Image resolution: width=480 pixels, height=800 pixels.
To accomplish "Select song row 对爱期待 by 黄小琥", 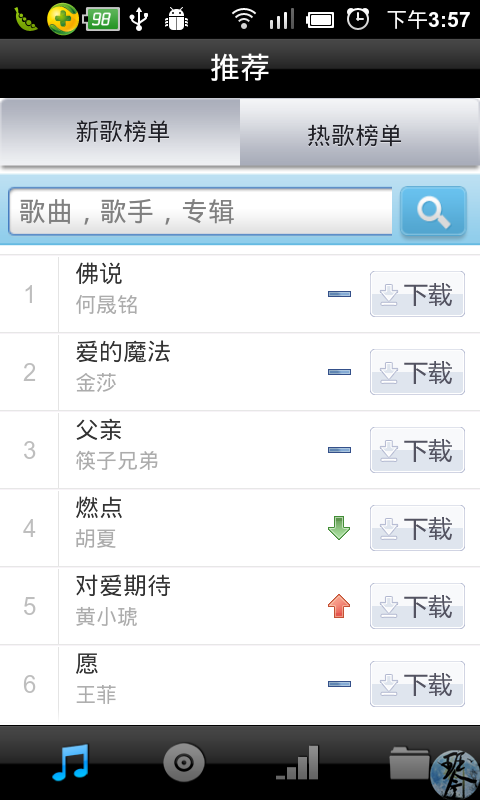I will pyautogui.click(x=240, y=606).
